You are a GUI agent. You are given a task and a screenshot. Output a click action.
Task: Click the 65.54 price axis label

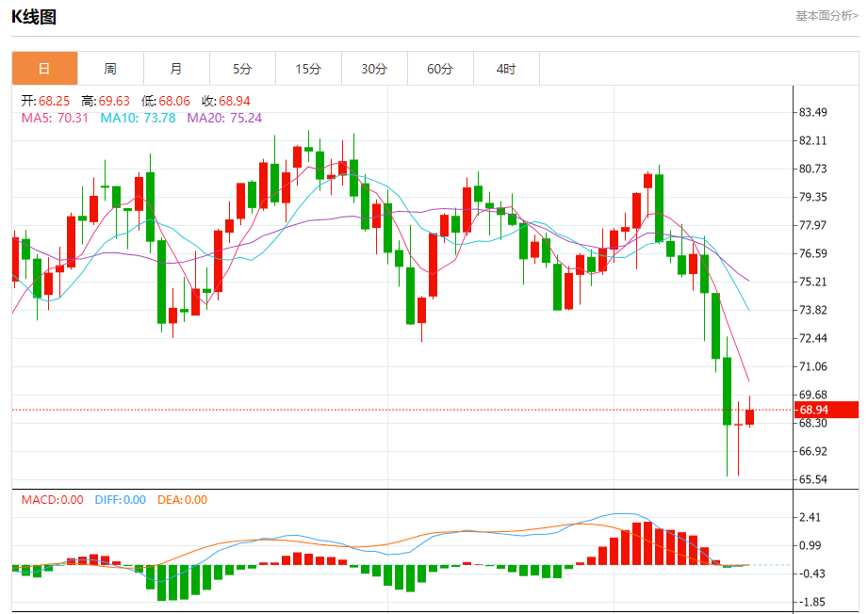813,479
